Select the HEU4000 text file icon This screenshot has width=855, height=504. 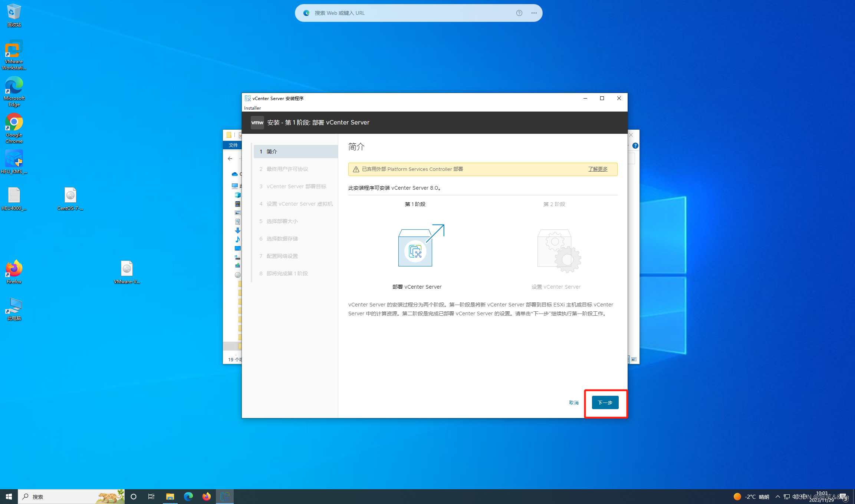coord(14,199)
